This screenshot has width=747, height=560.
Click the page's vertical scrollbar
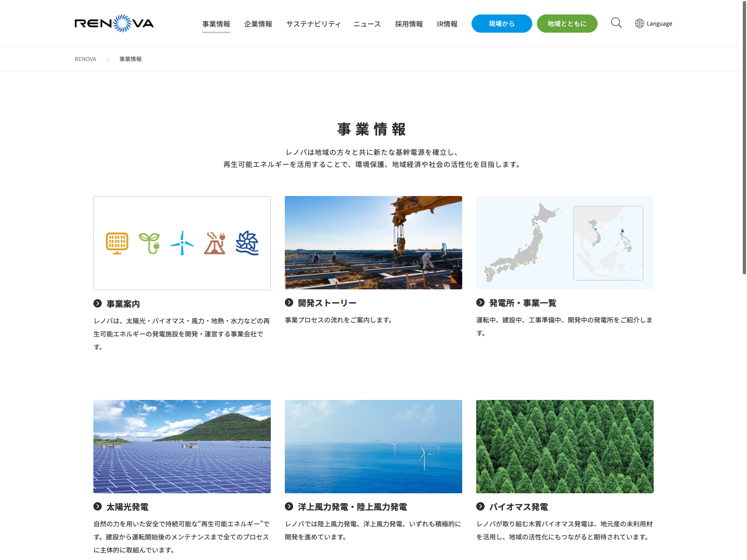[744, 140]
